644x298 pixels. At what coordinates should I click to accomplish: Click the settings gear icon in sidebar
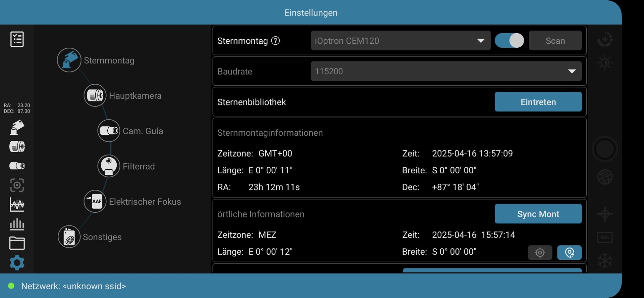pyautogui.click(x=17, y=263)
